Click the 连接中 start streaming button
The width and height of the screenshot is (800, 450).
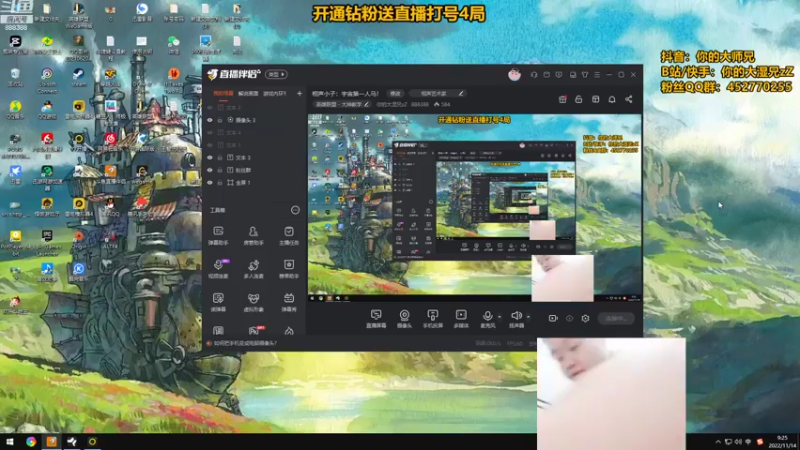click(616, 318)
